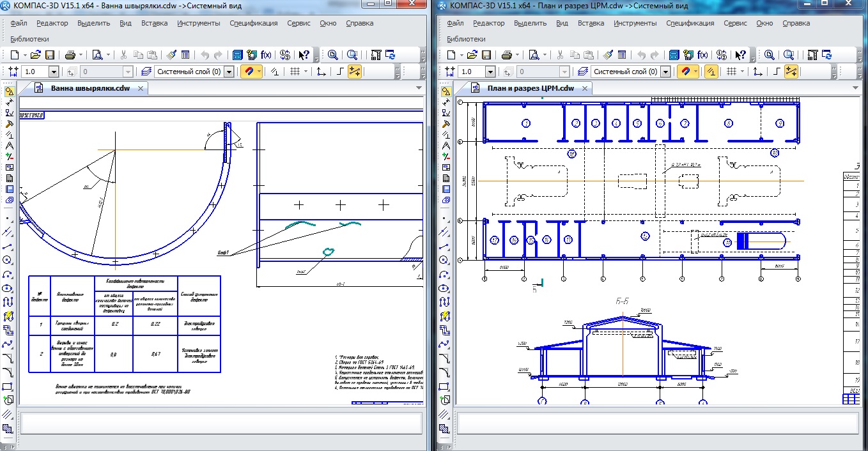868x451 pixels.
Task: Copy properties with the brush in left window
Action: click(171, 55)
